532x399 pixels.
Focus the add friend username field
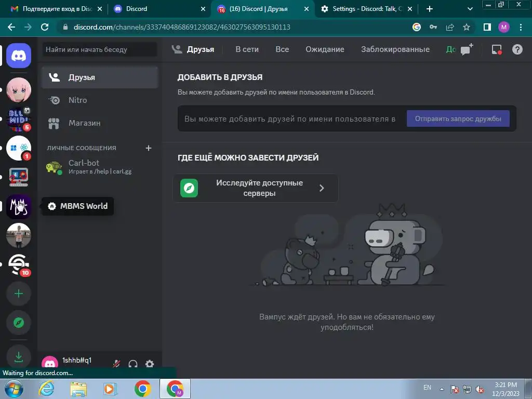click(x=291, y=119)
